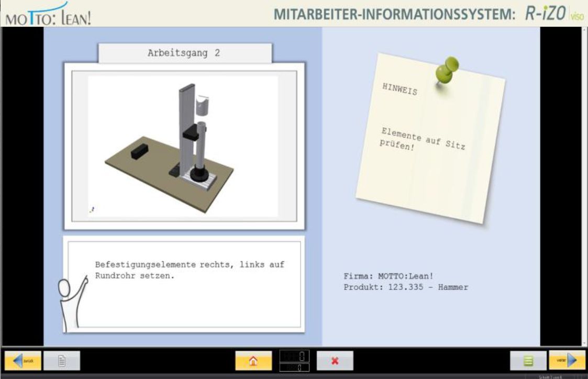
Task: Return home via the house icon button
Action: [253, 361]
